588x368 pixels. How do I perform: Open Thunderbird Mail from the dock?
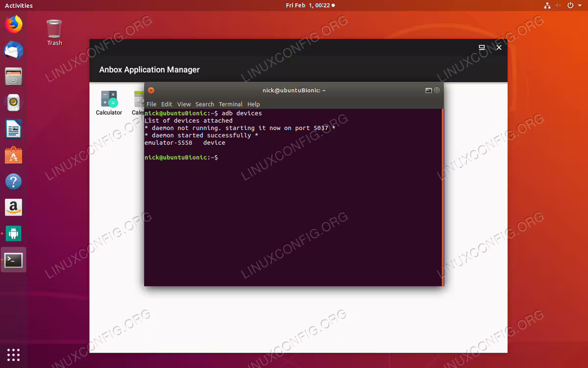coord(14,50)
